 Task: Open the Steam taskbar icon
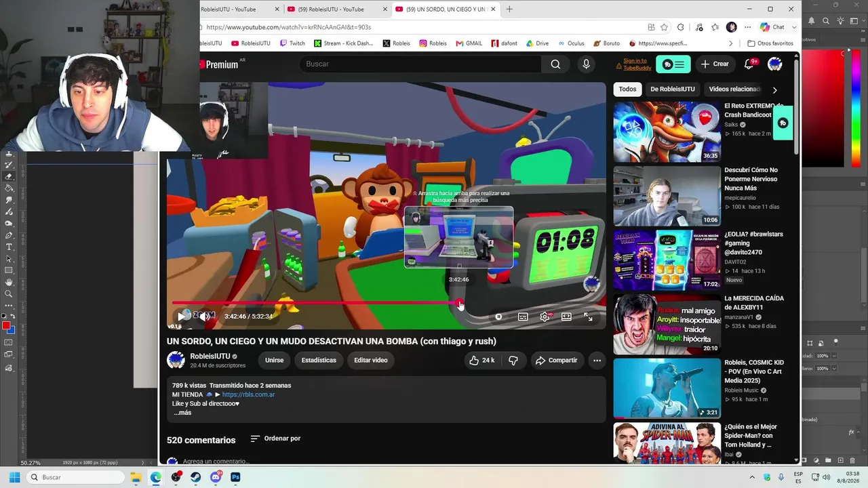coord(196,477)
